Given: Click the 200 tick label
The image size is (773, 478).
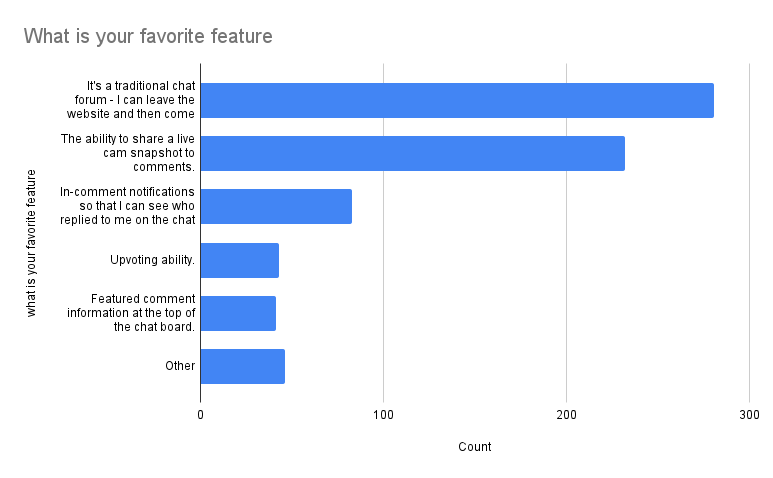Looking at the screenshot, I should point(567,414).
